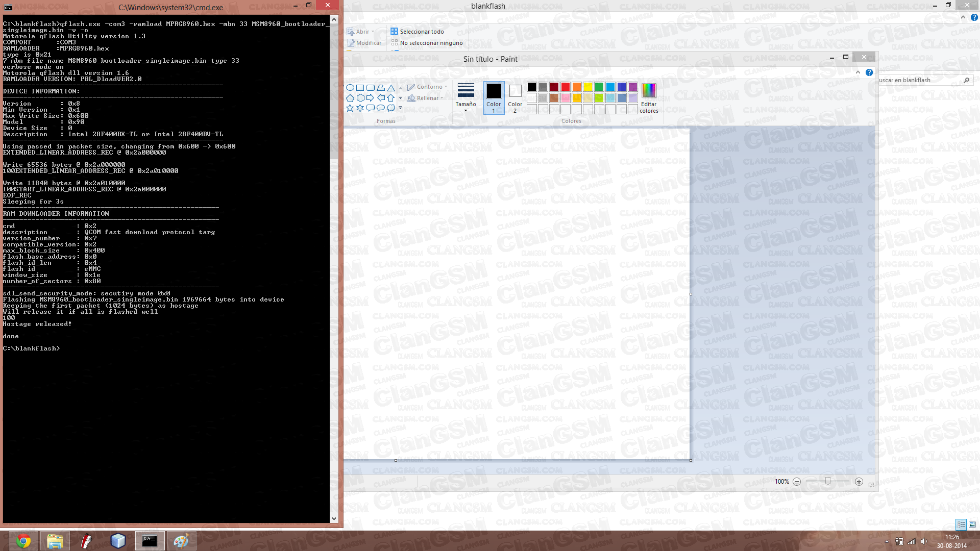Pick the black color swatch
The width and height of the screenshot is (980, 551).
click(x=532, y=87)
